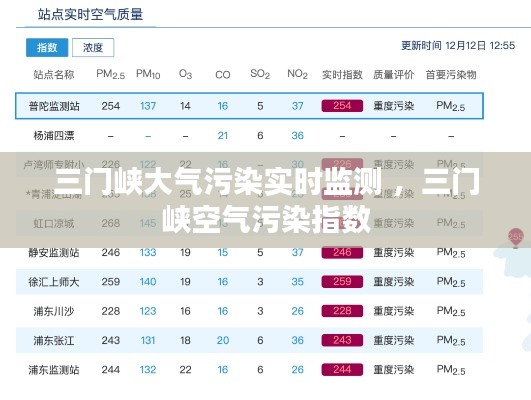
Task: Click the 243 badge in 浦东张江 row
Action: click(x=342, y=340)
